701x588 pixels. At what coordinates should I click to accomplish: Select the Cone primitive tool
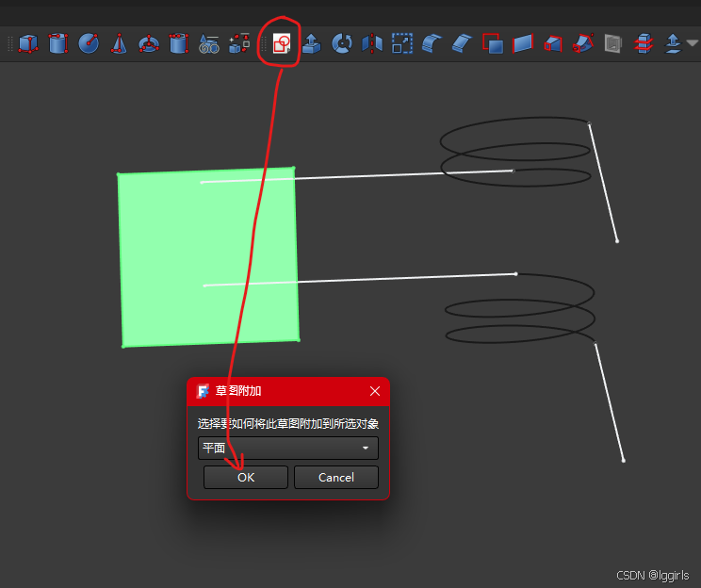[119, 44]
